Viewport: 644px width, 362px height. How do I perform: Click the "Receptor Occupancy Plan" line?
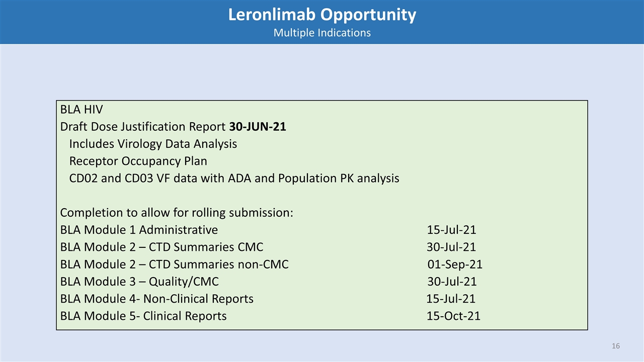click(x=138, y=161)
